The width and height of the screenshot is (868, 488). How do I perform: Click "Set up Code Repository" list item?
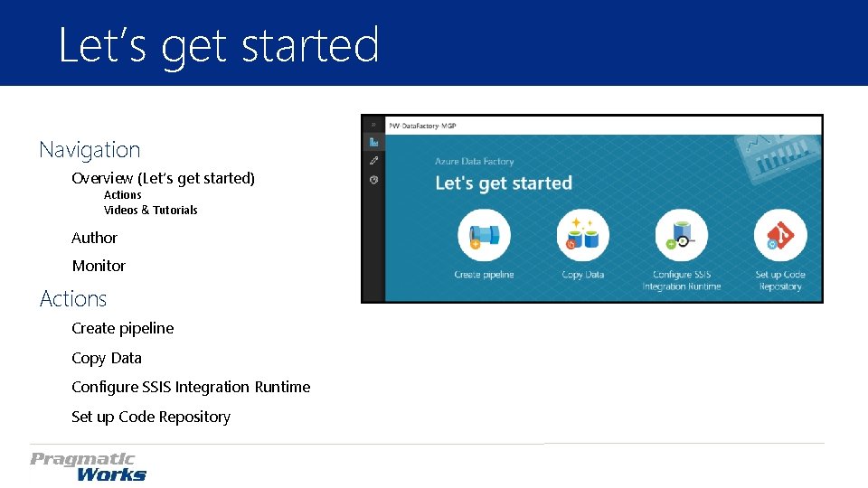(x=151, y=418)
